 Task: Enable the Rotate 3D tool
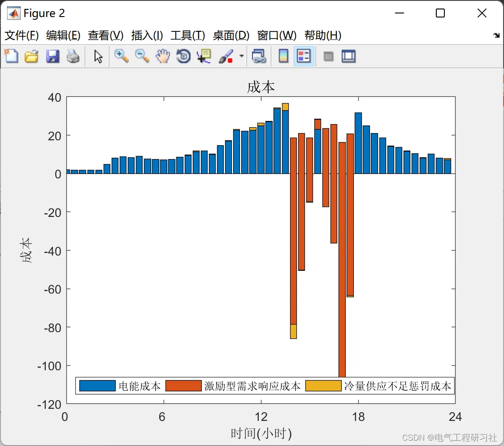[183, 56]
